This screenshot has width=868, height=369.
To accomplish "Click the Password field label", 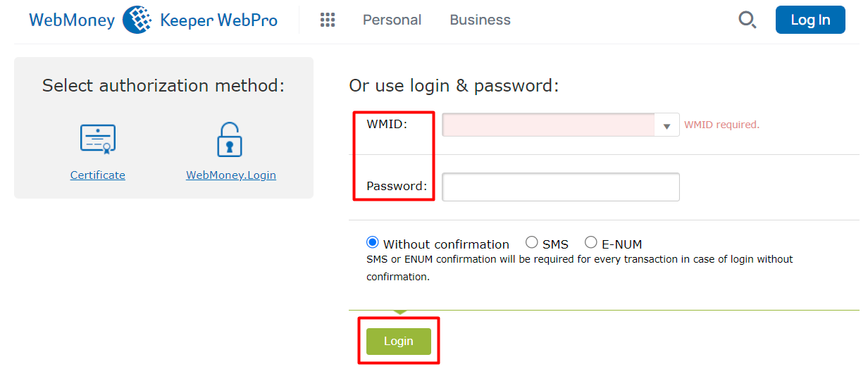I will pyautogui.click(x=397, y=187).
